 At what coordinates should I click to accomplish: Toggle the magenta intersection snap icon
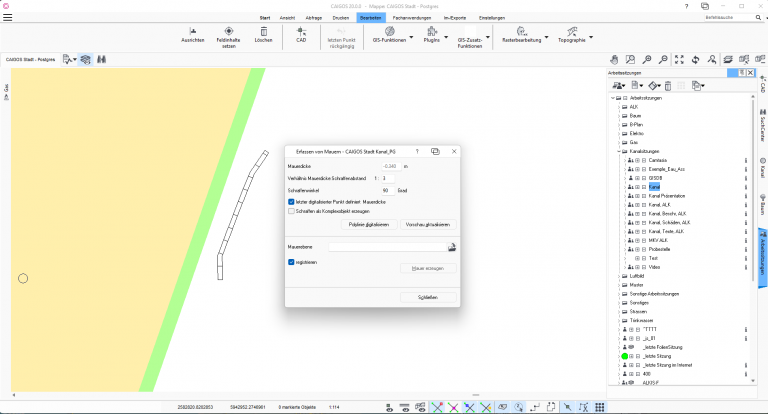pos(453,407)
